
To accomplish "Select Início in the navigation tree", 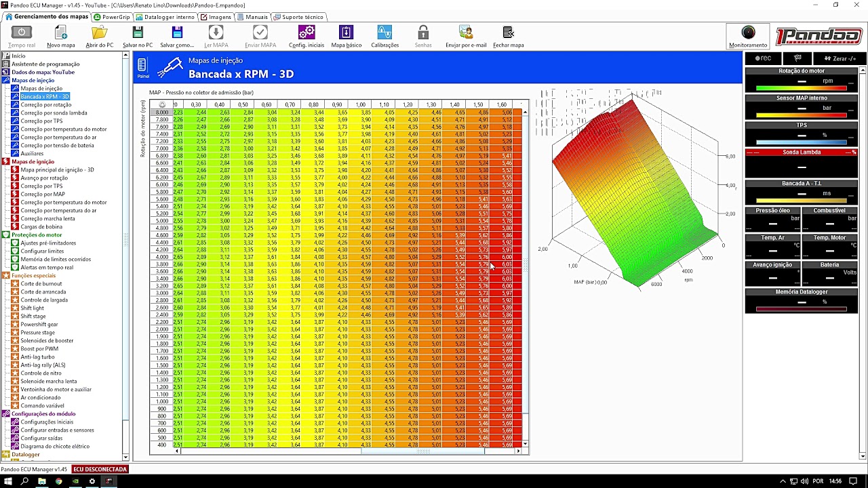I will point(18,56).
